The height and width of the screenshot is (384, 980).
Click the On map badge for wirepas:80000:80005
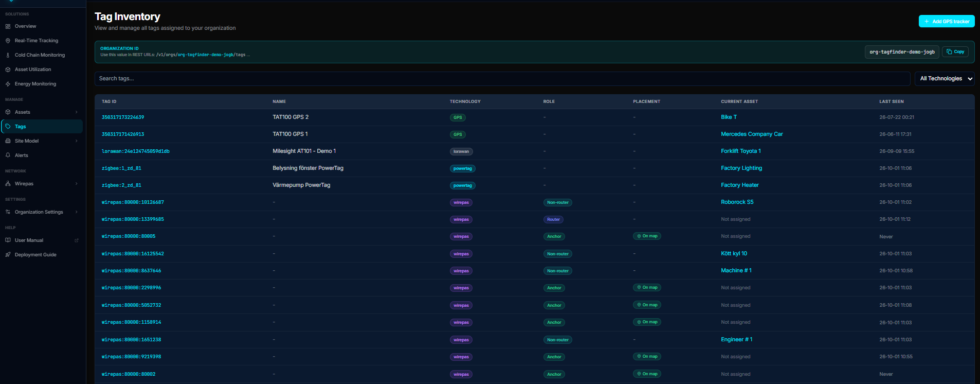[x=647, y=236]
